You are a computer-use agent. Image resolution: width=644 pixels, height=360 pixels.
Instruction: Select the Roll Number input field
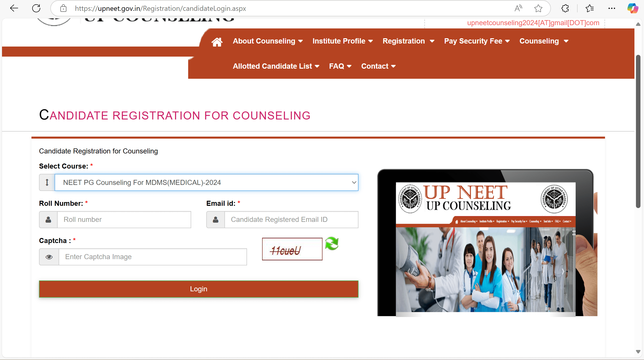pos(124,219)
